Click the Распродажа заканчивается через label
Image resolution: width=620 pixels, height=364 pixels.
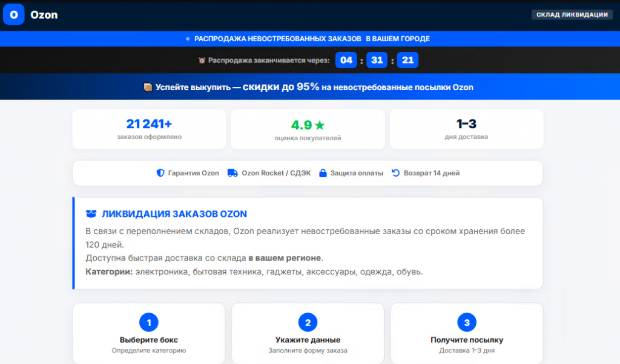click(269, 60)
